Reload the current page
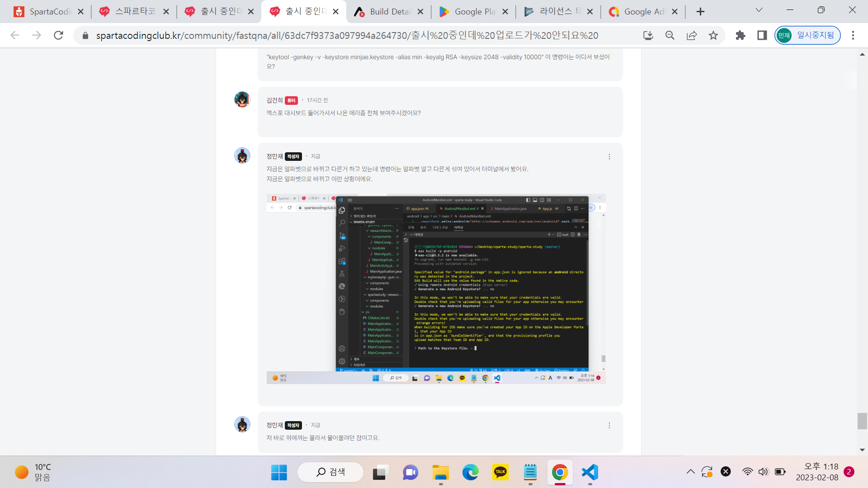 pos(58,35)
